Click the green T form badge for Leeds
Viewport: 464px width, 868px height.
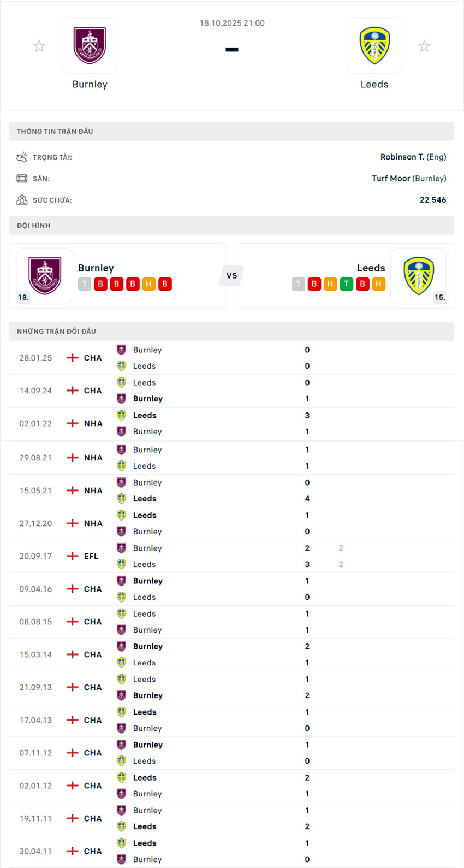(x=346, y=284)
